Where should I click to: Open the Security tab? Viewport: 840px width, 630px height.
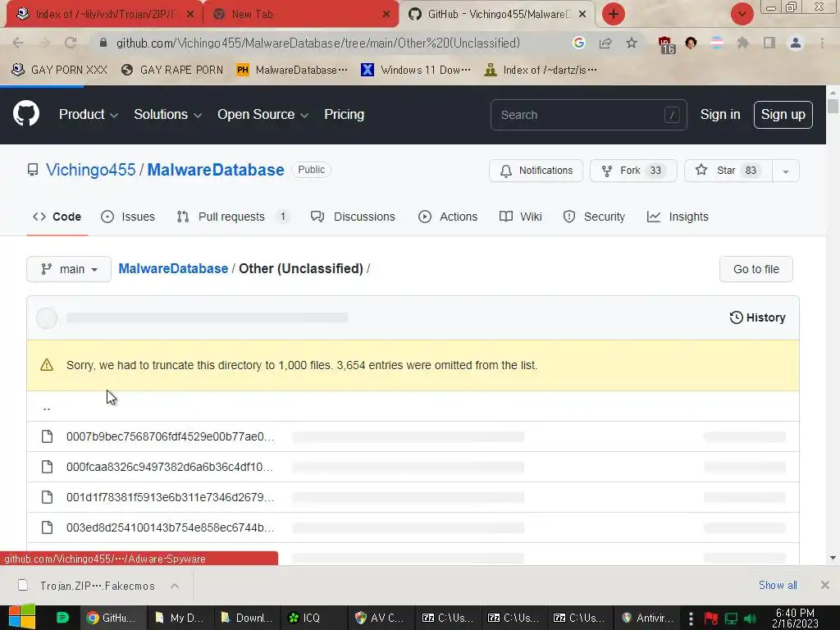pyautogui.click(x=594, y=217)
